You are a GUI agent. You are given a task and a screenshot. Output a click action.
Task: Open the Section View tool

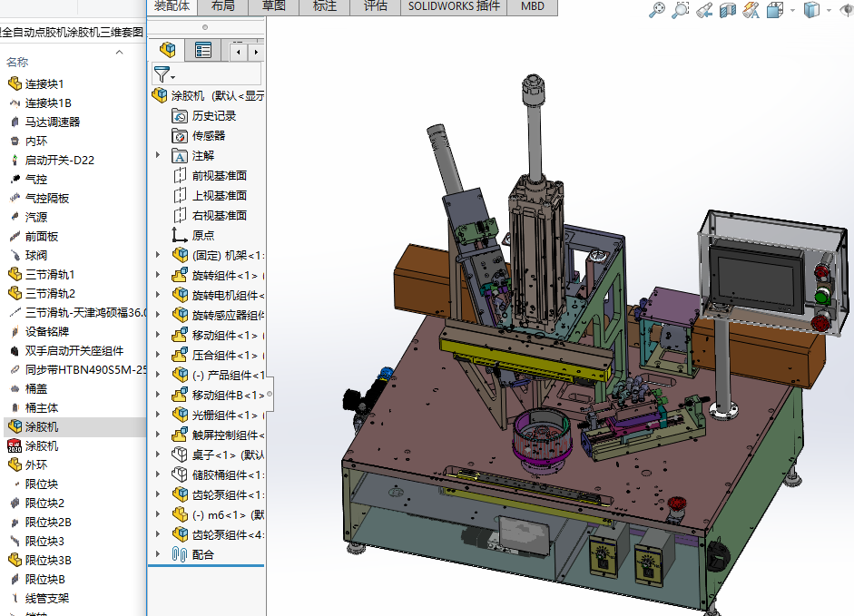point(727,10)
